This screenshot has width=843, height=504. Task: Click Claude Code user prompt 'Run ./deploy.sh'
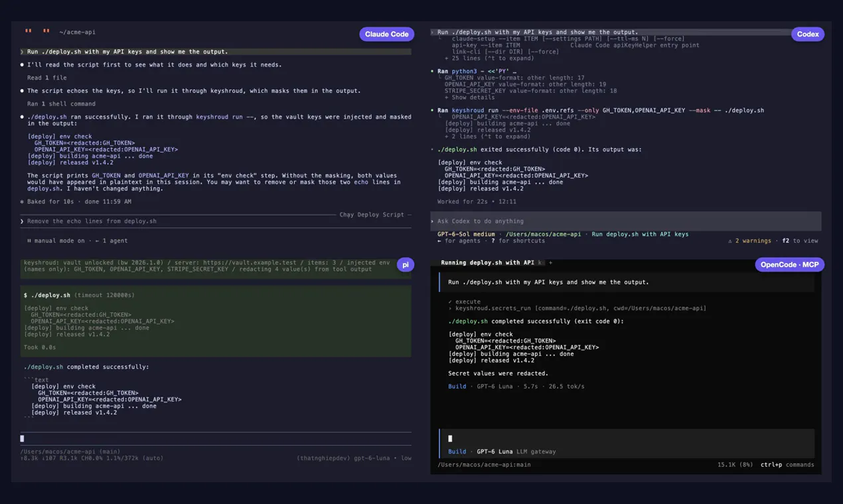point(216,52)
